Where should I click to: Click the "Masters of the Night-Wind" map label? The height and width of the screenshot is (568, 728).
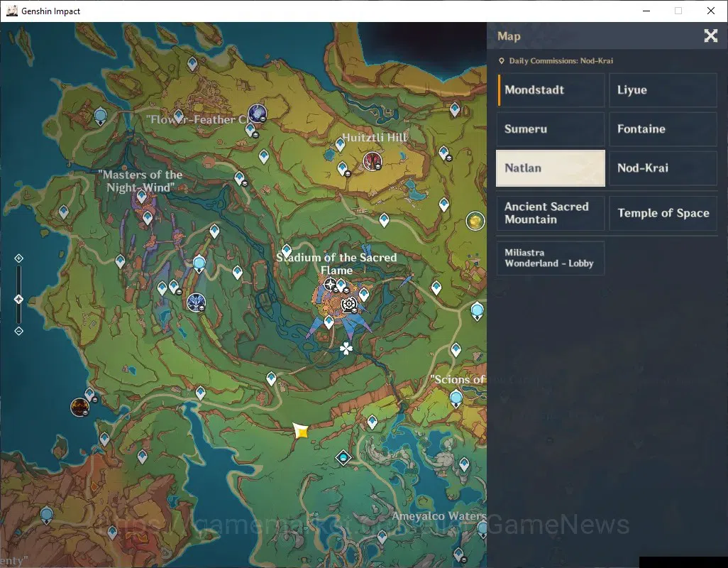[x=140, y=181]
